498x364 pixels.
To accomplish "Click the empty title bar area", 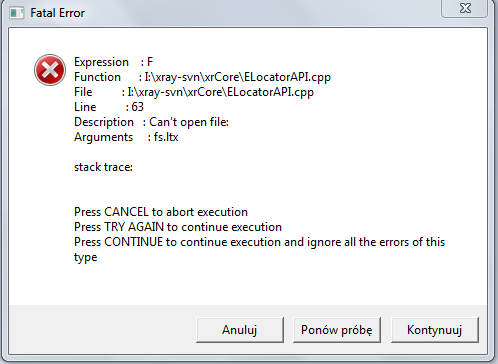I will tap(260, 13).
